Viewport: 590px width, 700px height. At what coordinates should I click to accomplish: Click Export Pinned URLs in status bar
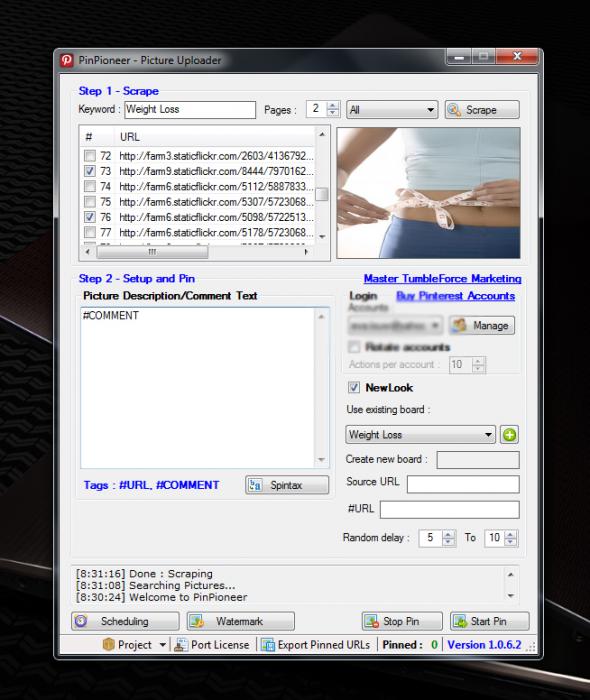[316, 645]
